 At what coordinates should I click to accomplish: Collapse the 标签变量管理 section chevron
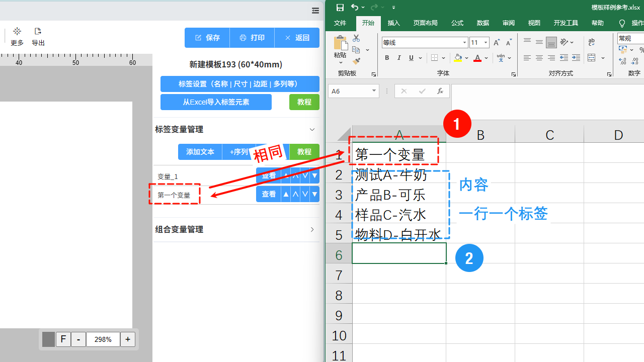click(x=312, y=130)
